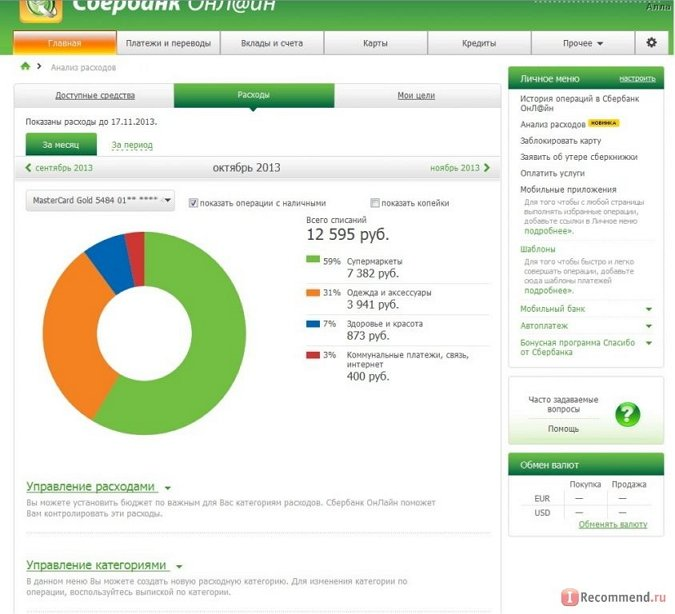Click Анализ расходов breadcrumb text

pyautogui.click(x=83, y=68)
